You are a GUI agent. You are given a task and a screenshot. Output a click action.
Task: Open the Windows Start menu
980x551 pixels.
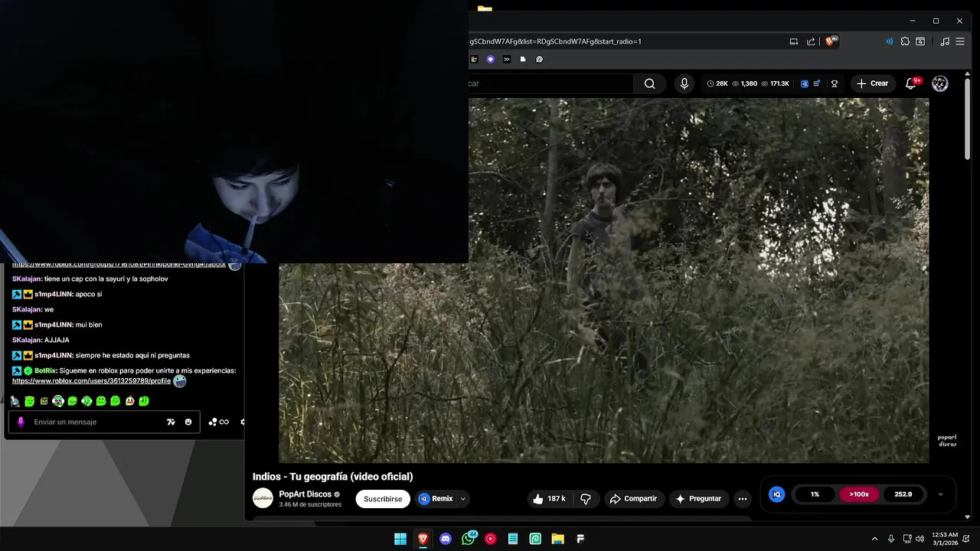point(400,539)
